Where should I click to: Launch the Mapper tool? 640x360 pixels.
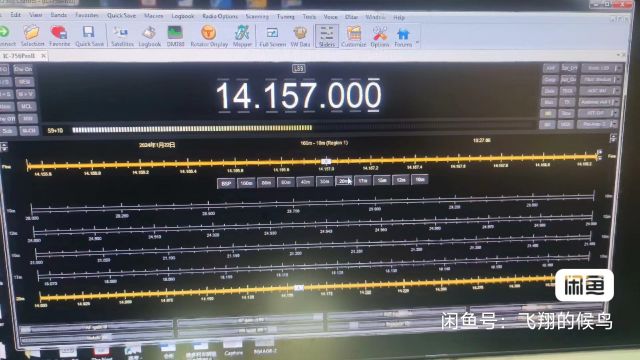tap(242, 36)
